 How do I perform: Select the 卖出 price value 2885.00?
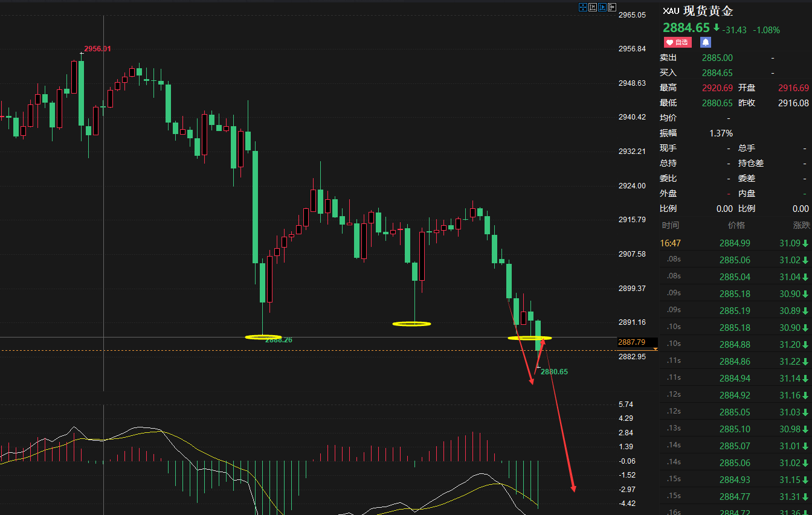[717, 58]
